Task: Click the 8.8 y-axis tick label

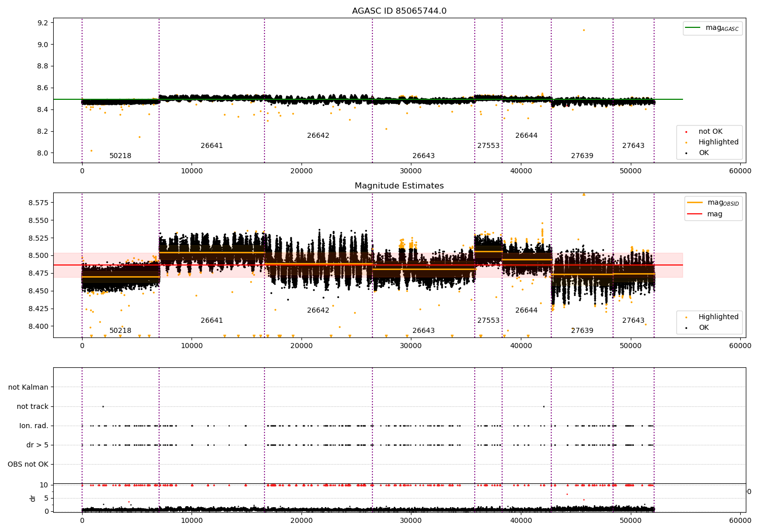Action: coord(43,66)
